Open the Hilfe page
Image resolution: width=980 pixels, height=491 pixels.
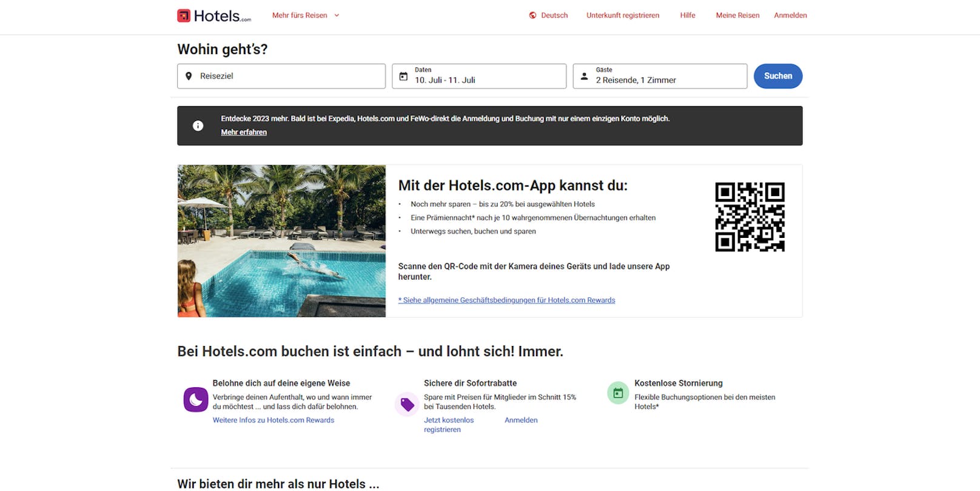point(688,15)
